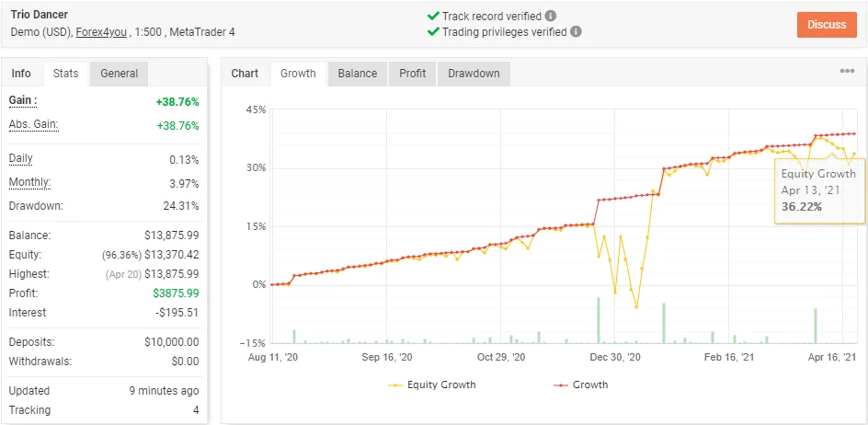Click the lowest equity dip point on chart
Image resolution: width=868 pixels, height=425 pixels.
(636, 307)
